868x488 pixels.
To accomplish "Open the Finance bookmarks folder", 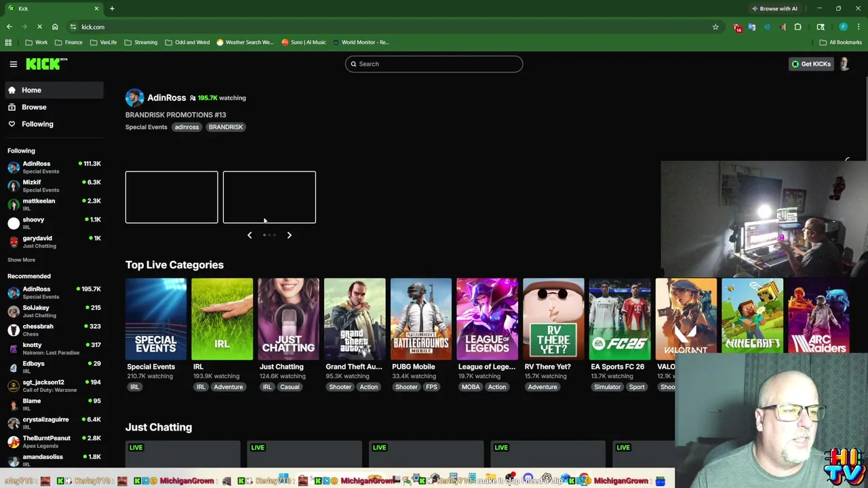I will click(x=68, y=42).
